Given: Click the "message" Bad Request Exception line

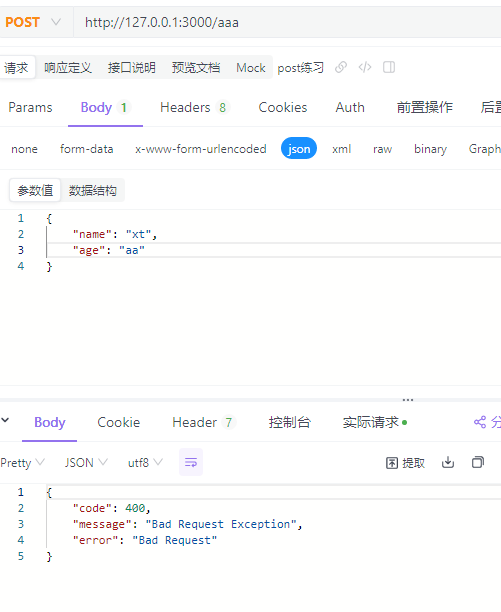Looking at the screenshot, I should coord(187,524).
